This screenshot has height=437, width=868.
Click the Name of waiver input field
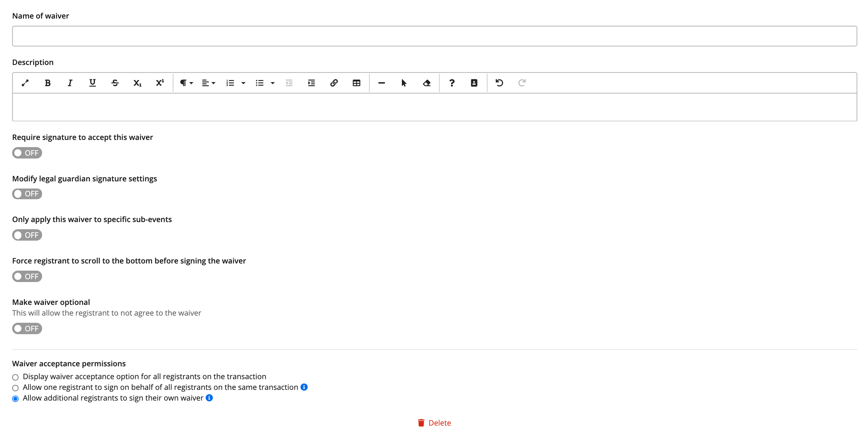434,36
